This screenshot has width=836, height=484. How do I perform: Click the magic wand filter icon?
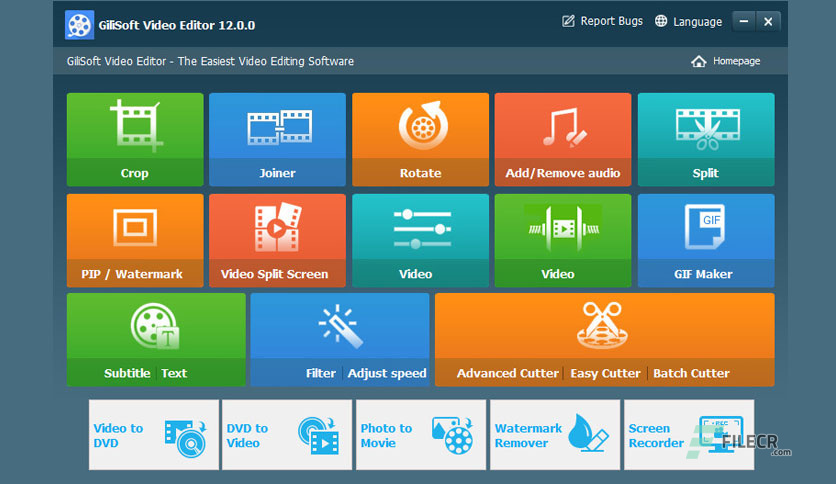(341, 326)
